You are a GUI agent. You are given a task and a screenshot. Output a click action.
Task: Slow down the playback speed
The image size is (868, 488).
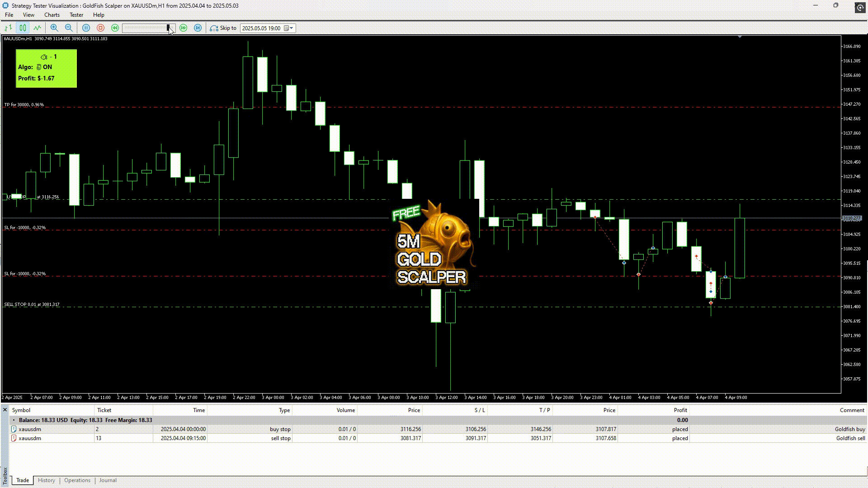tap(115, 28)
